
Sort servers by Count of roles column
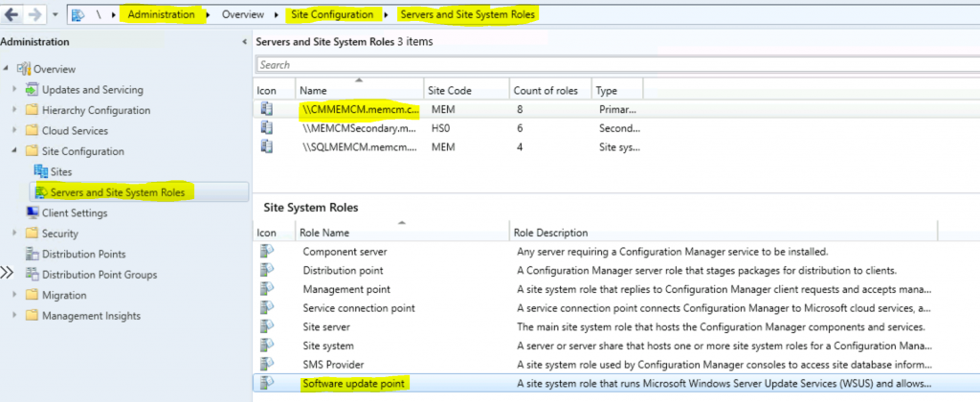pyautogui.click(x=550, y=91)
